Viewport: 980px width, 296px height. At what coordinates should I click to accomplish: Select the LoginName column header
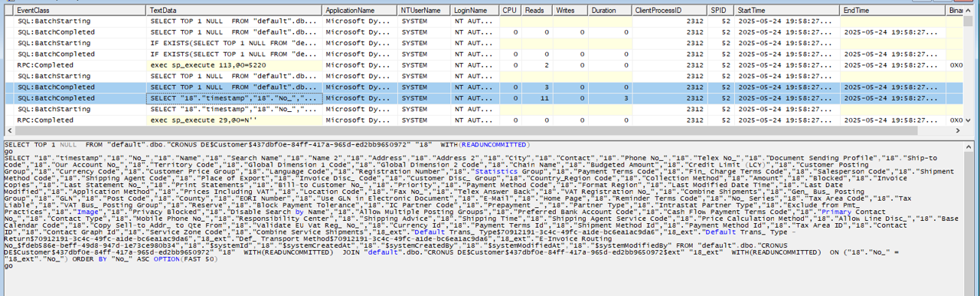[x=475, y=11]
